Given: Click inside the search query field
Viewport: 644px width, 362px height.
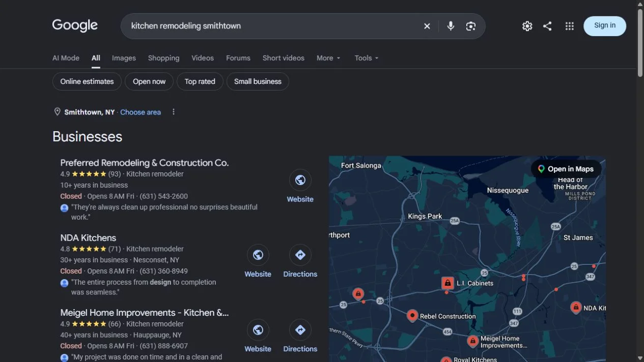Looking at the screenshot, I should 275,26.
